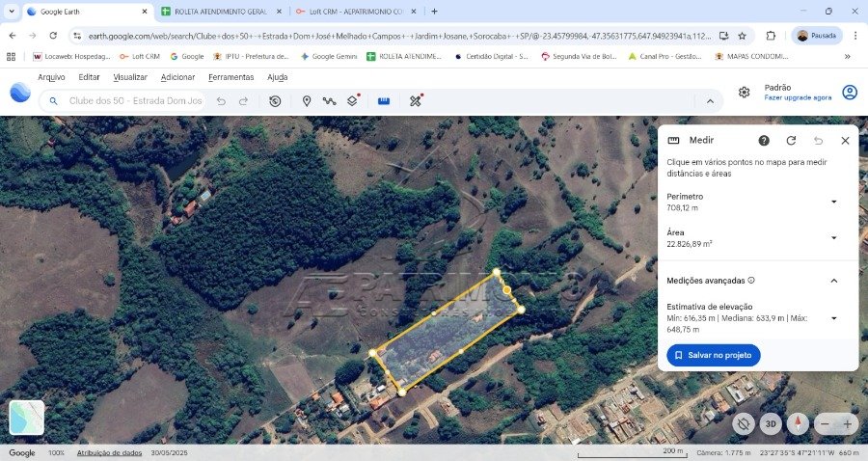Open the Visualizar menu
The image size is (868, 461).
click(x=130, y=77)
